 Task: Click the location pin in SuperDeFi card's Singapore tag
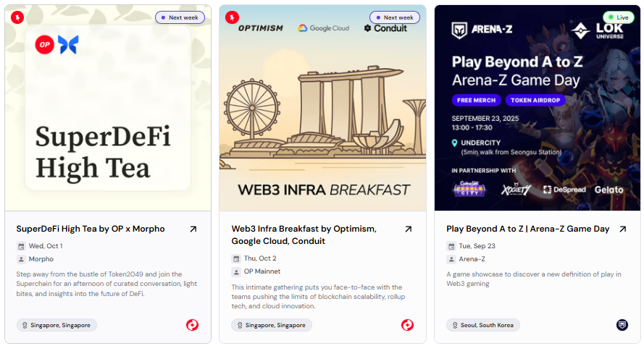[25, 325]
